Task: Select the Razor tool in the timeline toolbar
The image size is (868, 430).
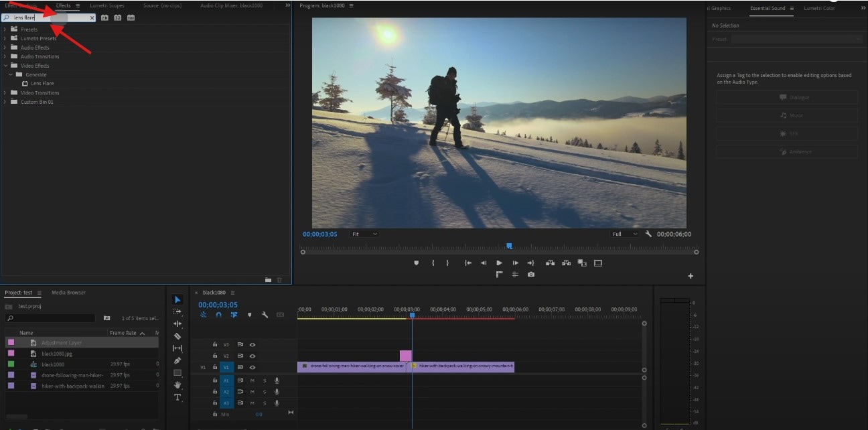Action: click(x=177, y=336)
